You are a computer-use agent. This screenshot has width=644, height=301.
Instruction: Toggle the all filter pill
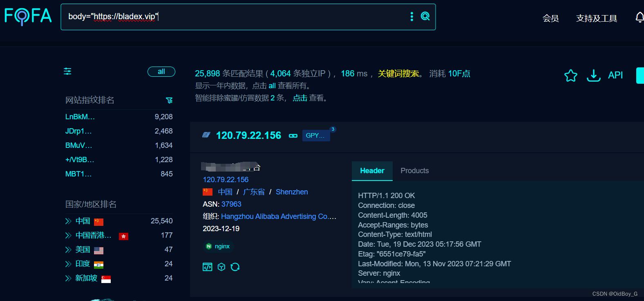[x=161, y=71]
